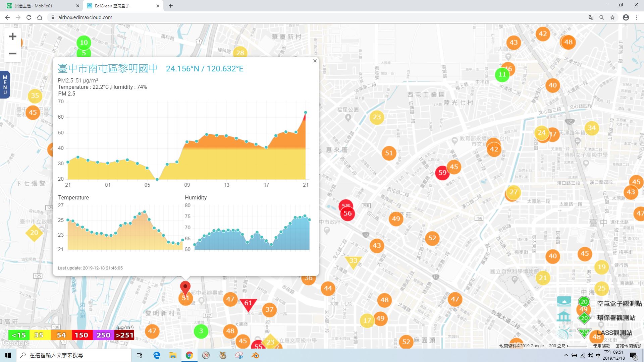The width and height of the screenshot is (644, 362).
Task: Open a new browser tab
Action: pyautogui.click(x=171, y=6)
